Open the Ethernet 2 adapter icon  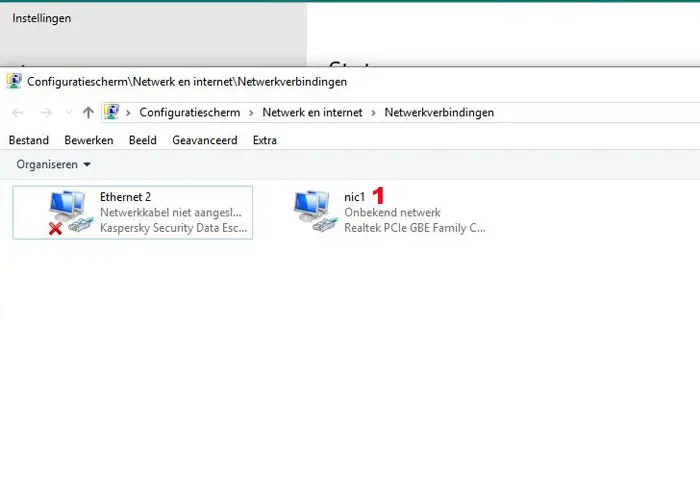(x=71, y=212)
